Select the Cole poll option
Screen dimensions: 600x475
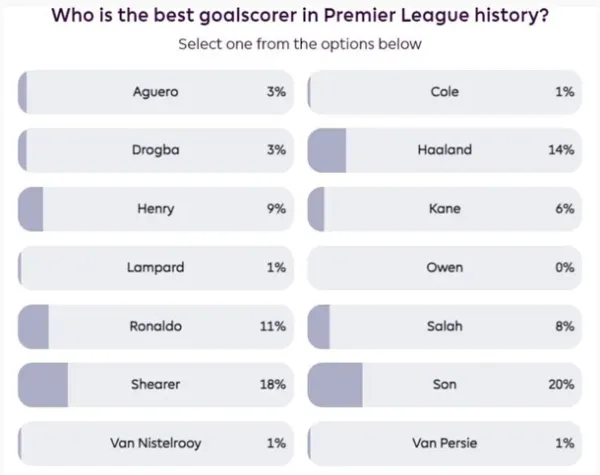click(444, 92)
